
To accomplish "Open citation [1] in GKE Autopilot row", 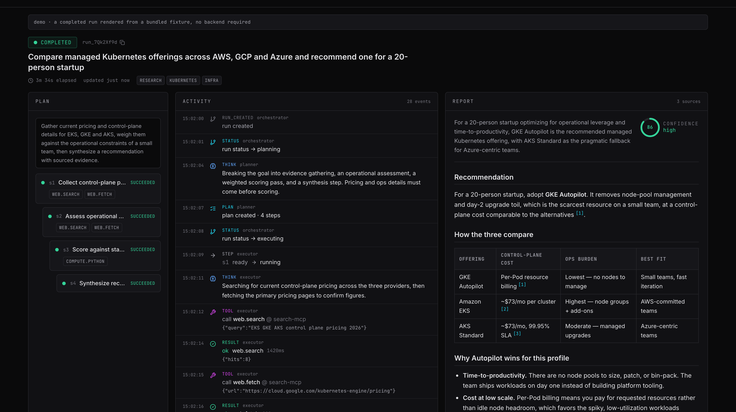I will click(522, 284).
